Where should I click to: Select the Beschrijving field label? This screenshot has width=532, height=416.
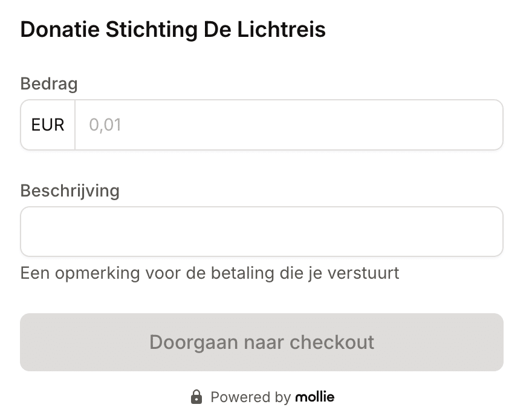point(70,191)
